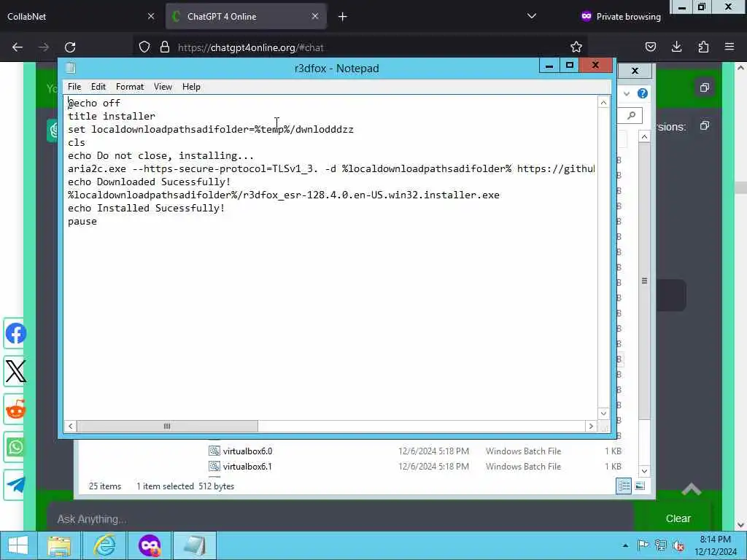
Task: Share page on Telegram
Action: 15,485
